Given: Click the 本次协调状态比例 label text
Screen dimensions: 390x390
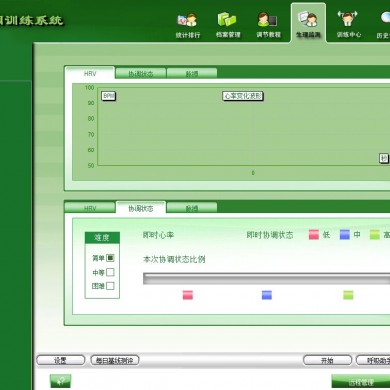Looking at the screenshot, I should click(x=174, y=259).
